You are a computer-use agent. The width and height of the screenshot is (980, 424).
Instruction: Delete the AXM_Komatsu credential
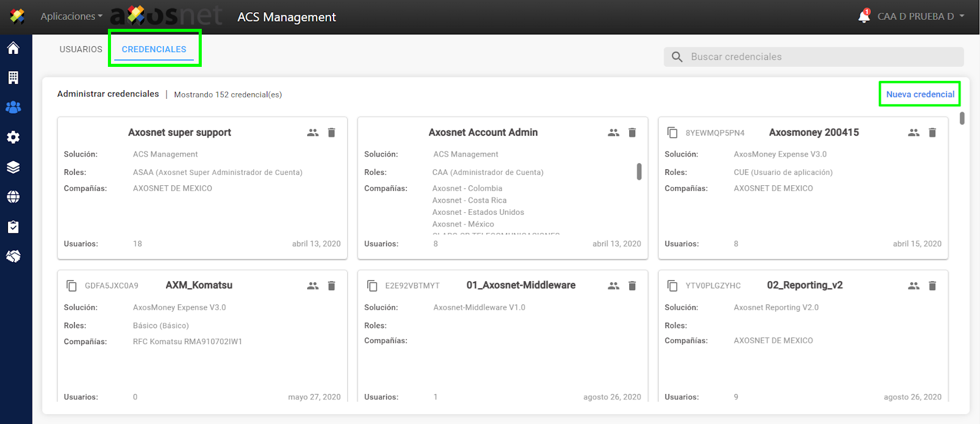331,286
